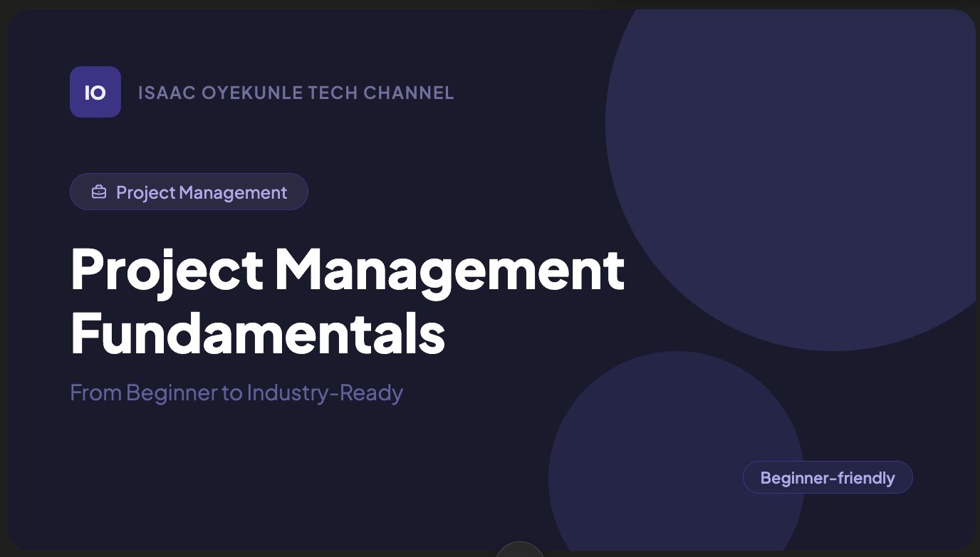Screen dimensions: 980x557
Task: Click the IO logo badge
Action: (95, 92)
